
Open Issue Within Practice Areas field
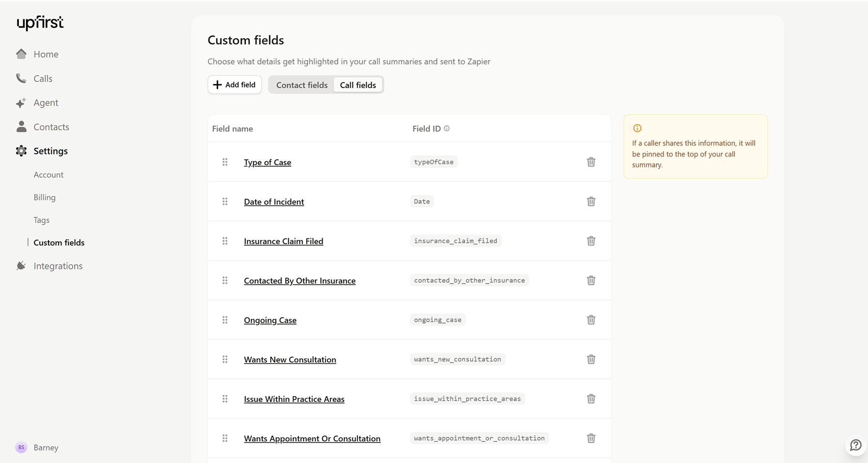(x=294, y=399)
